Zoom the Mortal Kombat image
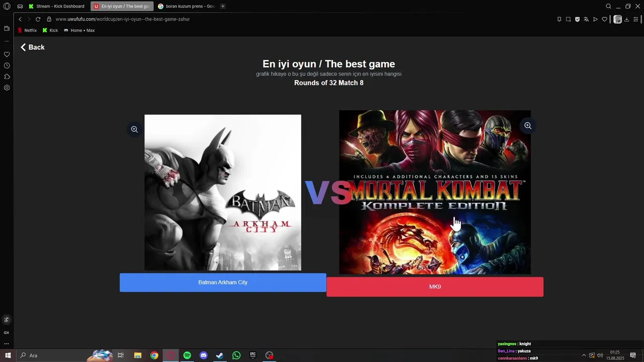 click(528, 126)
